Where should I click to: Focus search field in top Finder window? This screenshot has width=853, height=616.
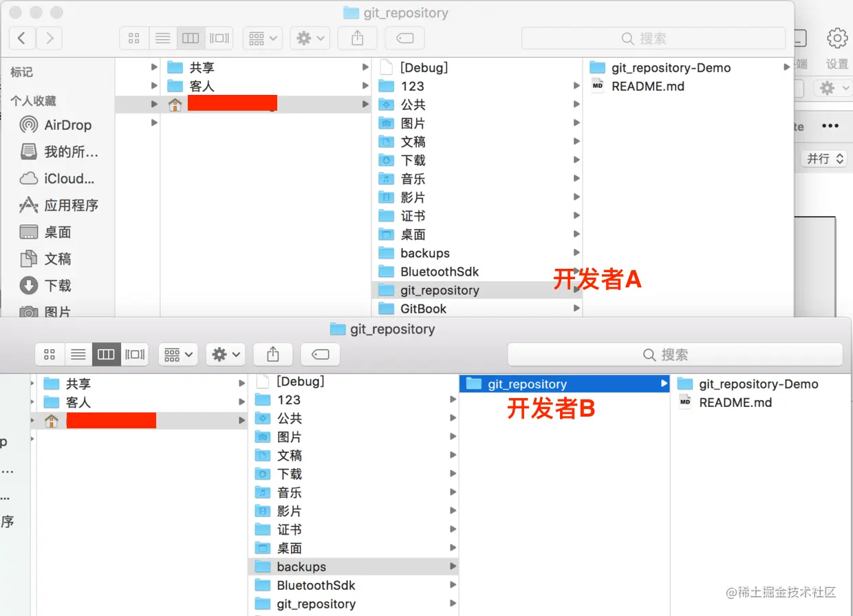(654, 38)
